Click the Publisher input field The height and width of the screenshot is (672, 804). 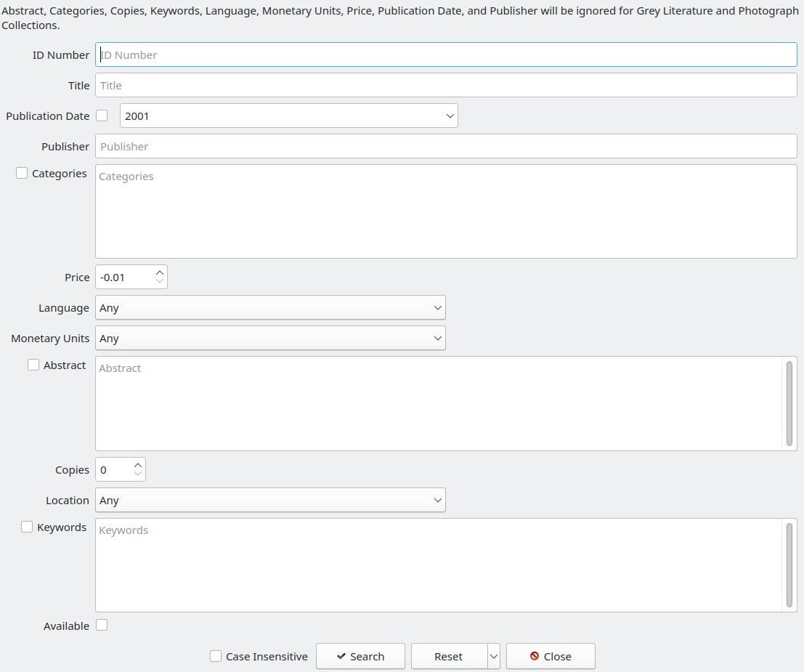coord(446,146)
